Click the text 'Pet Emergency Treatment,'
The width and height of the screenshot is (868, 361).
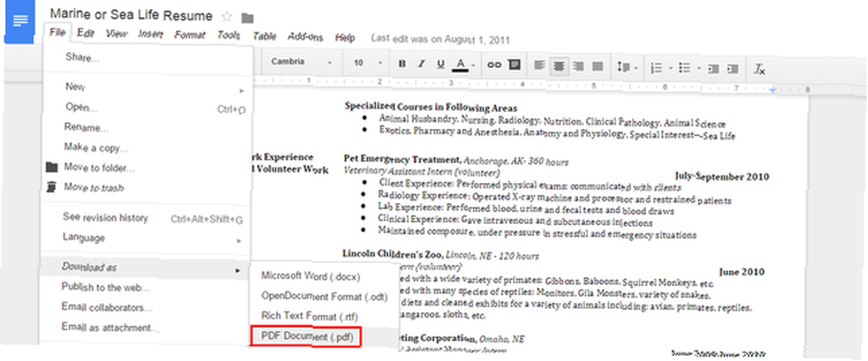tap(403, 158)
